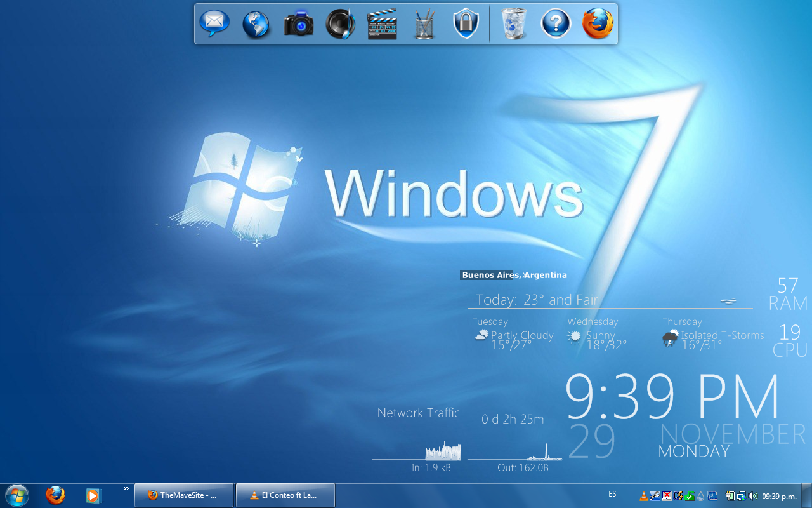Click the battery power plug tray icon
Viewport: 812px width, 508px height.
(730, 496)
